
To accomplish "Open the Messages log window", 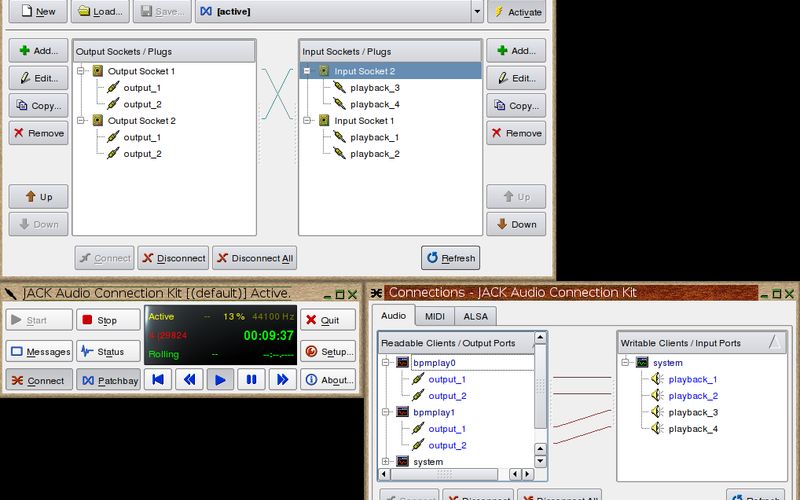I will (x=39, y=351).
